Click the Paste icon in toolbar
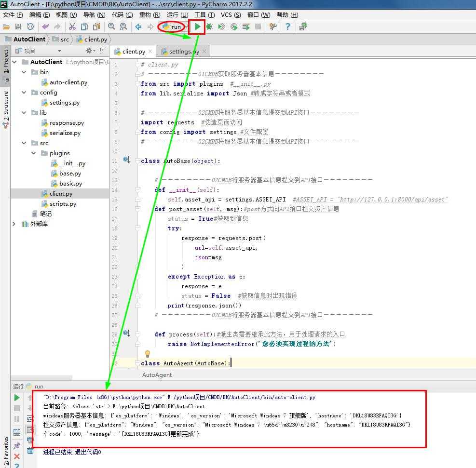Screen dimensions: 476x468 tap(96, 27)
